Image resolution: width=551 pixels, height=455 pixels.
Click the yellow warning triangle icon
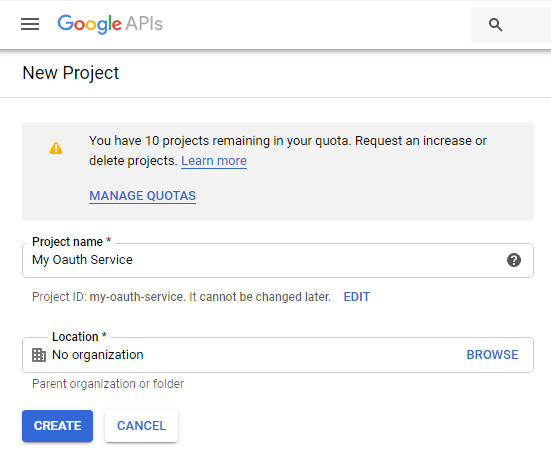pos(56,148)
